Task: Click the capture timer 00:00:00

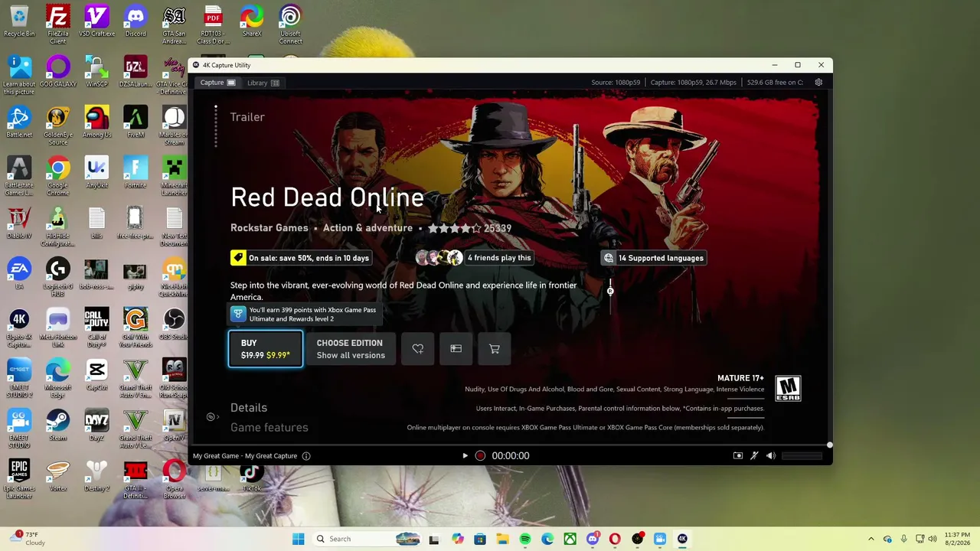Action: [511, 456]
